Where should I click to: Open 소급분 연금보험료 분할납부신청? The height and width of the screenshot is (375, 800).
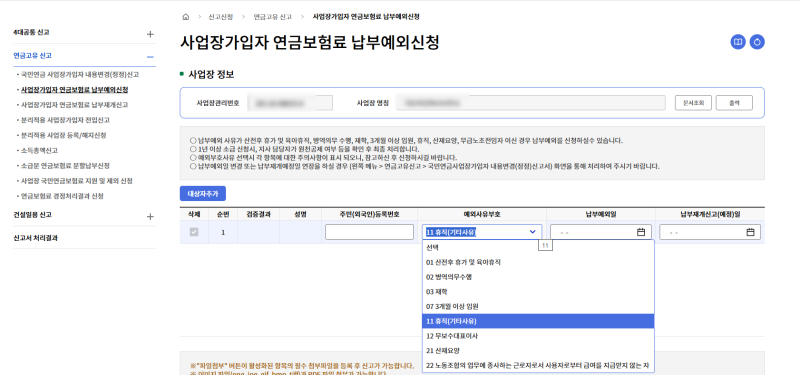tap(65, 166)
